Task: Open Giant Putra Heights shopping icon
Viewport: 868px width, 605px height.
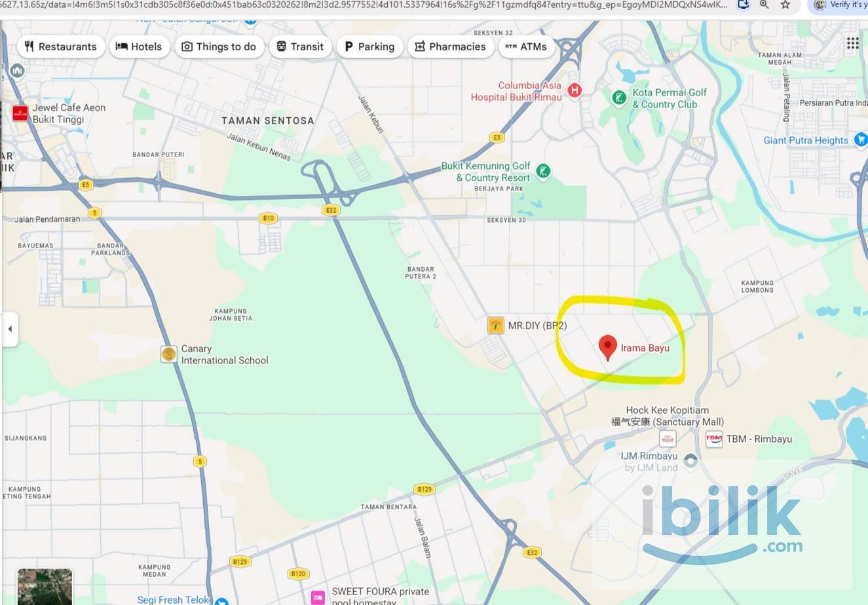Action: (861, 140)
